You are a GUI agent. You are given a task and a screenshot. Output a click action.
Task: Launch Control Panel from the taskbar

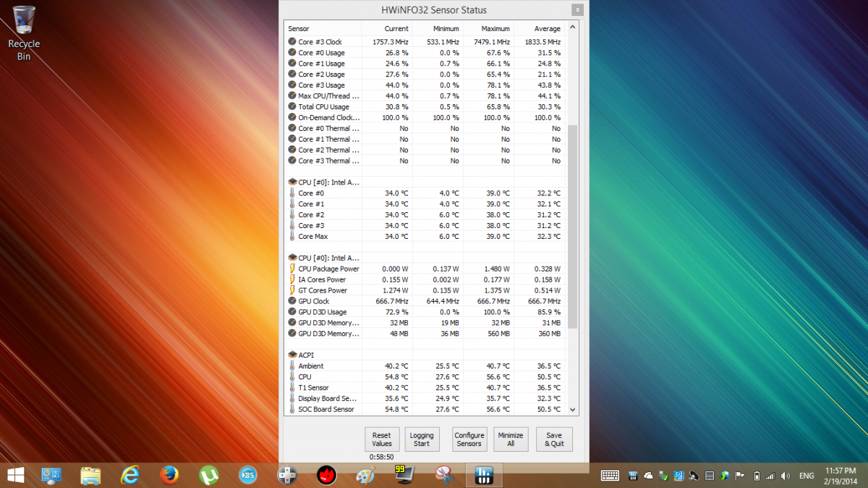point(52,475)
